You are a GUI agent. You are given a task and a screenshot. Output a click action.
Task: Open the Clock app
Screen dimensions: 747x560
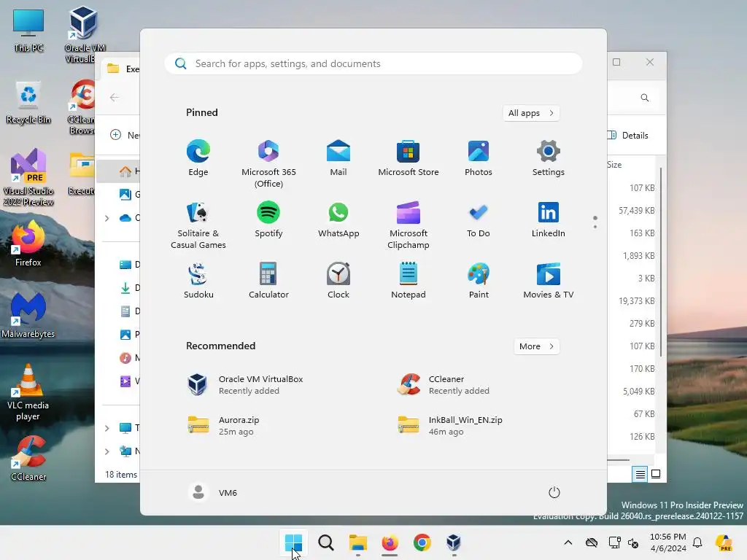338,281
